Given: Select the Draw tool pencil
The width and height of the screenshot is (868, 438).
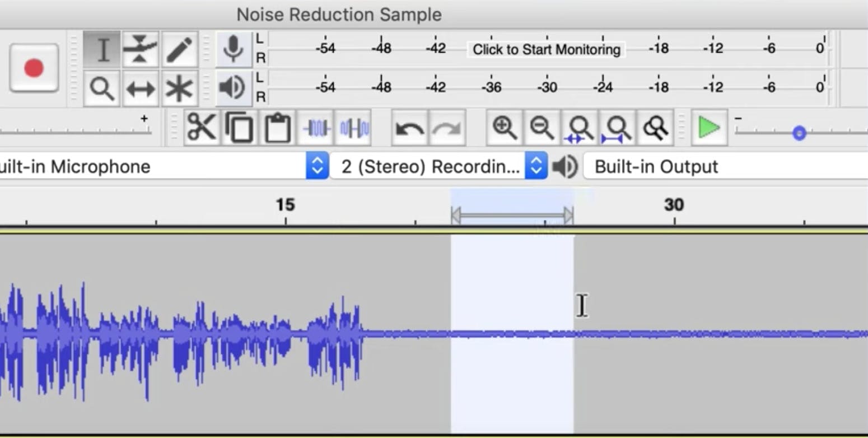Looking at the screenshot, I should click(179, 49).
